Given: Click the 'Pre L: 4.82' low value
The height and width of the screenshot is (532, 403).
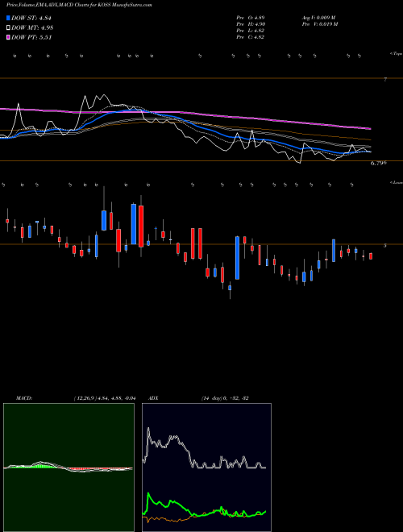Looking at the screenshot, I should click(x=251, y=31).
